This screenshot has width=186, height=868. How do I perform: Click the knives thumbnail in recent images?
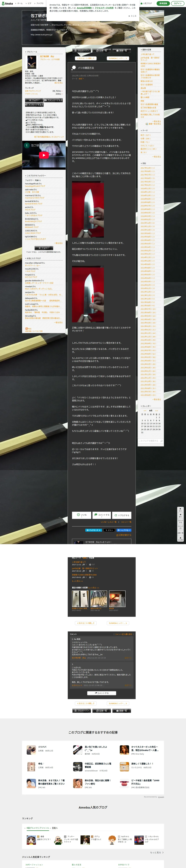(99, 599)
